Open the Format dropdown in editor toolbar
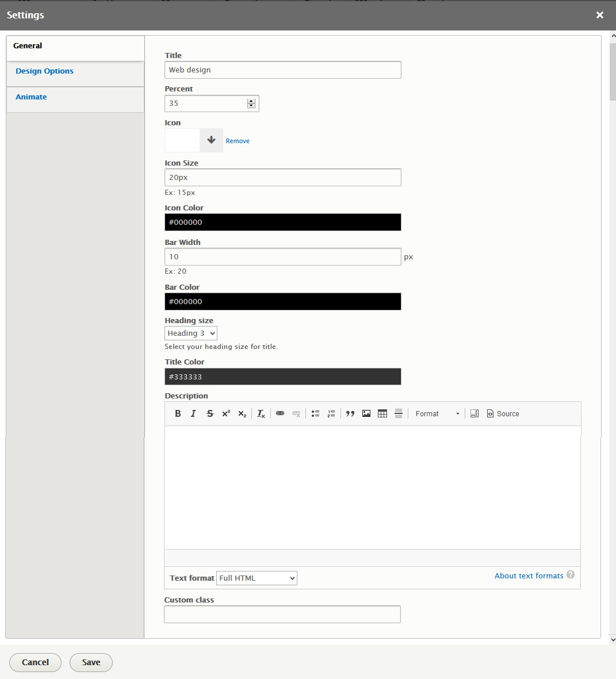Image resolution: width=616 pixels, height=679 pixels. (437, 413)
